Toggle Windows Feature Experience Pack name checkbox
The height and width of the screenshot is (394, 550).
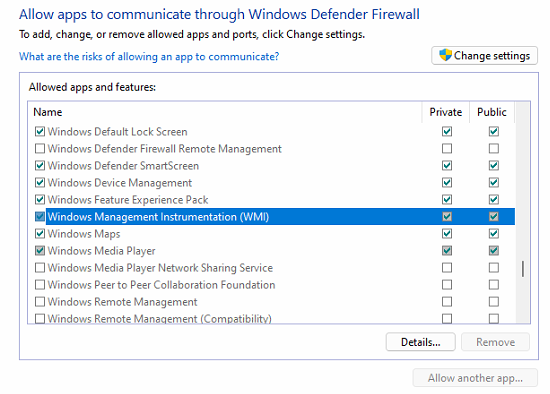[40, 200]
